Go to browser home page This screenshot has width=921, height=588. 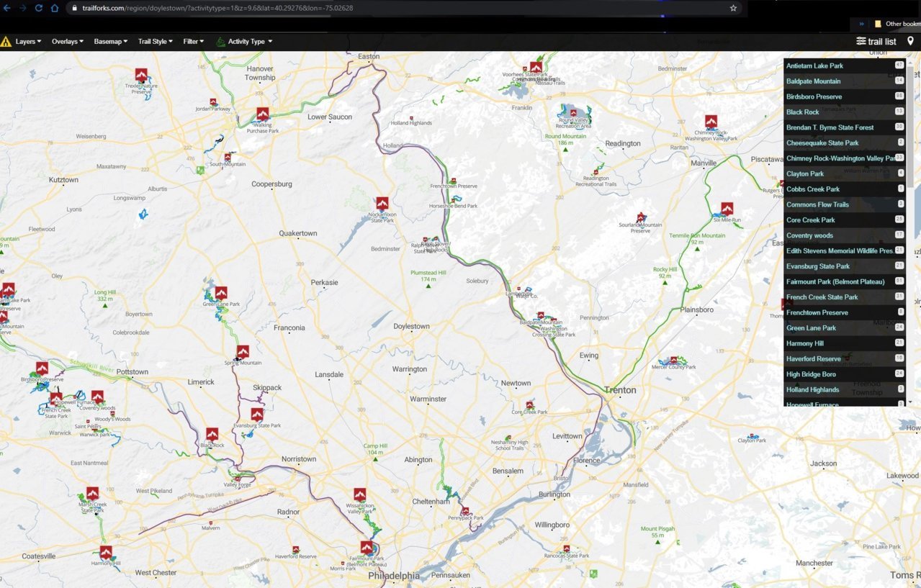[55, 8]
